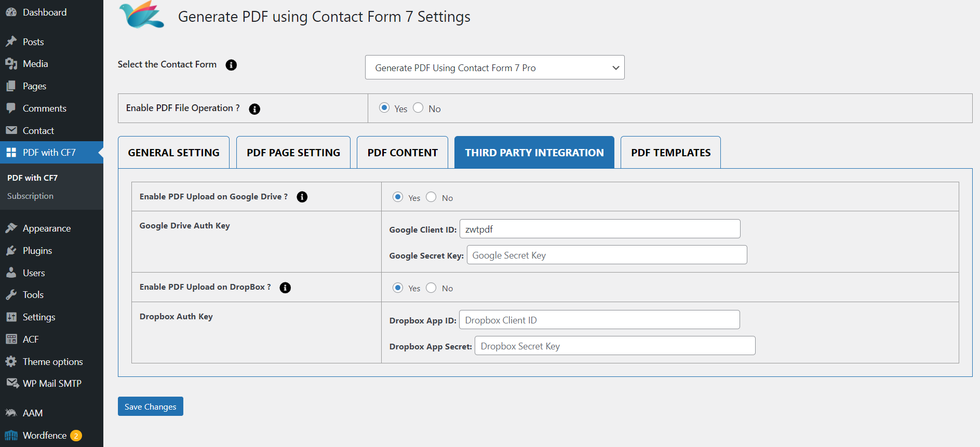The image size is (980, 447).
Task: Click the WP Mail SMTP envelope icon
Action: 12,383
